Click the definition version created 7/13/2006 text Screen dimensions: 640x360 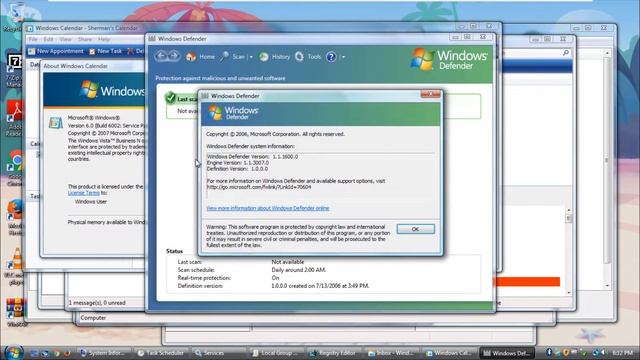(320, 286)
